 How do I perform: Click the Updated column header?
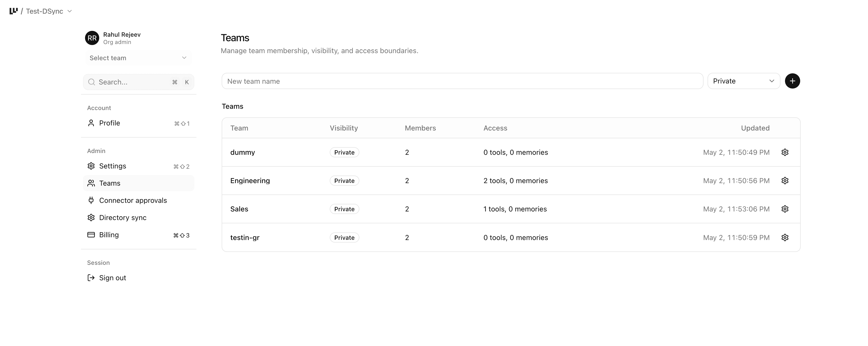pyautogui.click(x=755, y=128)
